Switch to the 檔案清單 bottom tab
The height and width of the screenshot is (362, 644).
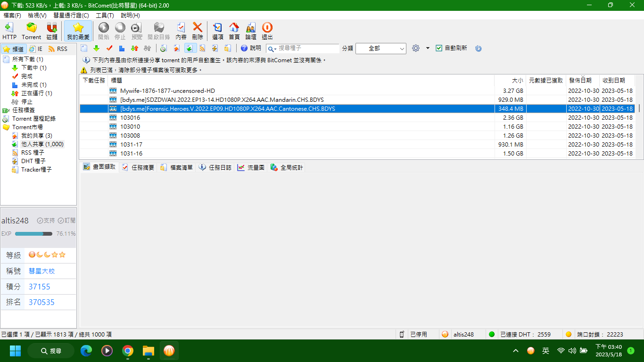tap(176, 167)
